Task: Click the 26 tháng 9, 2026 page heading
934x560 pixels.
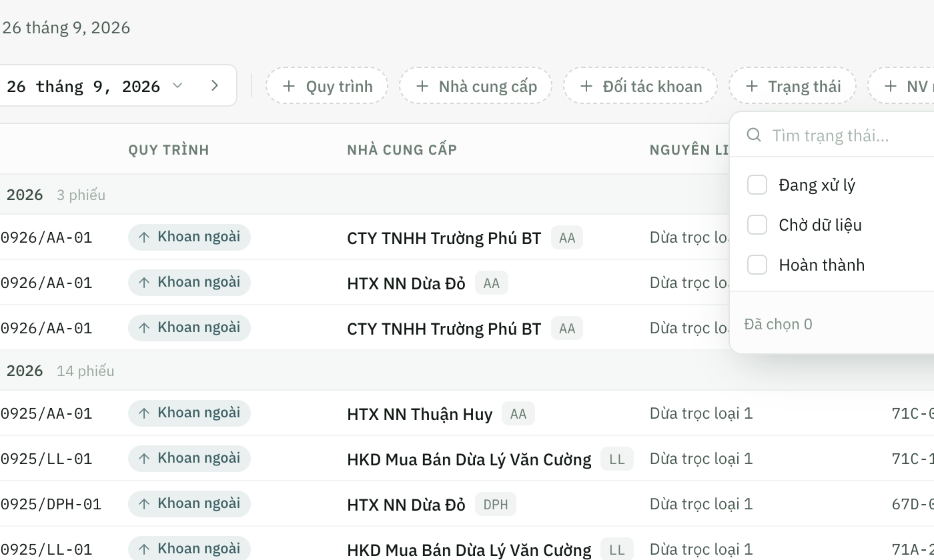Action: 66,27
